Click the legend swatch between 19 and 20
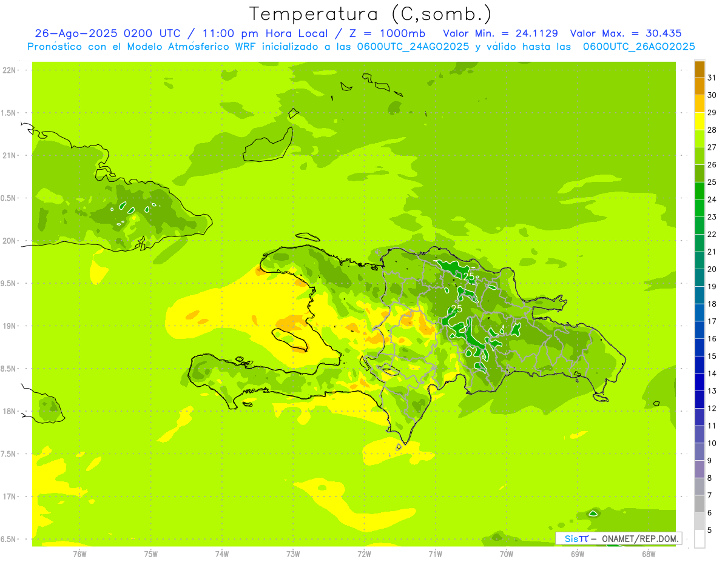This screenshot has width=728, height=562. tap(699, 278)
